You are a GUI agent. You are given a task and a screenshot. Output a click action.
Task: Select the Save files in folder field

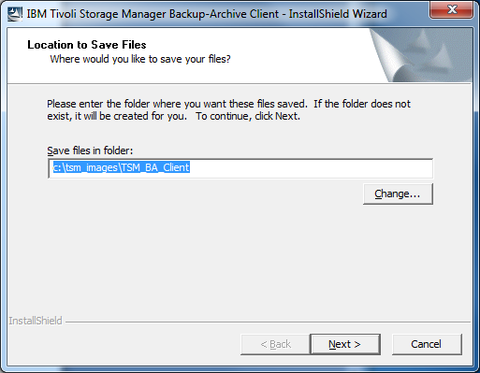(x=240, y=168)
